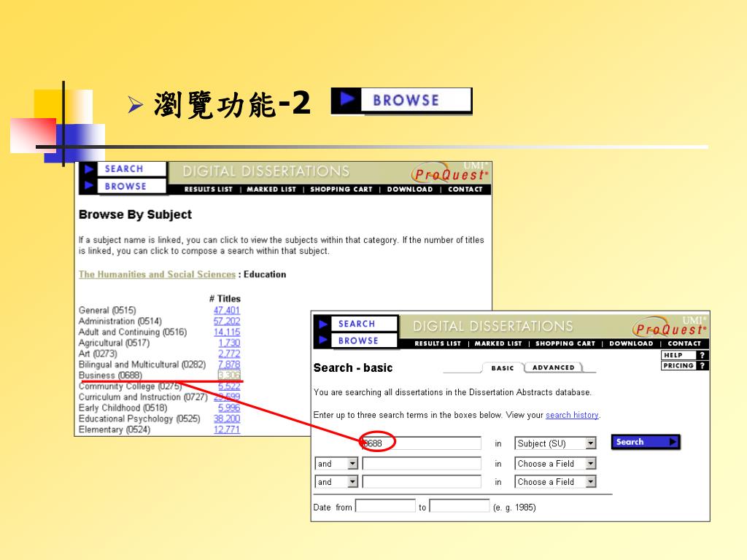Open third row Choose a Field dropdown
The height and width of the screenshot is (560, 747).
coord(555,482)
